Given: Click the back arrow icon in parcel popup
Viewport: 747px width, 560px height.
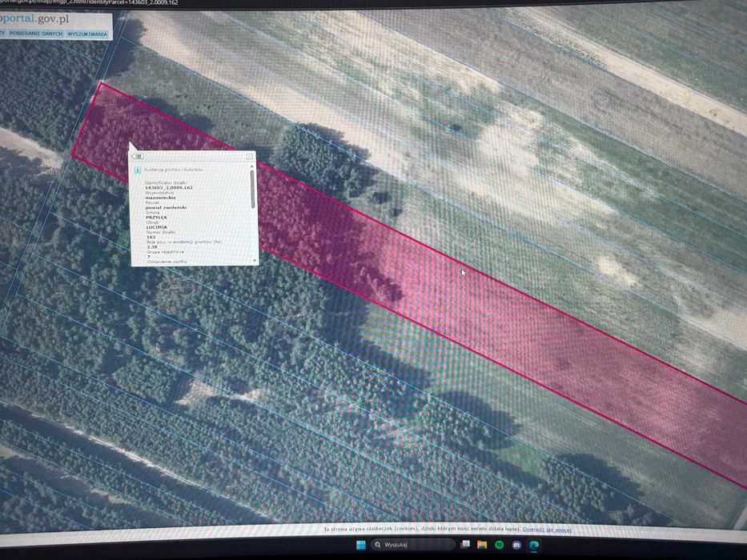Looking at the screenshot, I should [x=137, y=156].
